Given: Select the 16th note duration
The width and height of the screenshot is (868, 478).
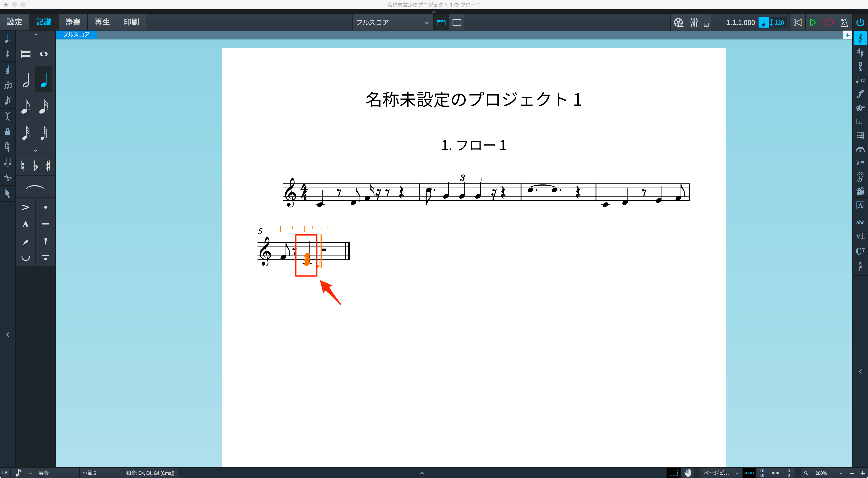Looking at the screenshot, I should (44, 106).
